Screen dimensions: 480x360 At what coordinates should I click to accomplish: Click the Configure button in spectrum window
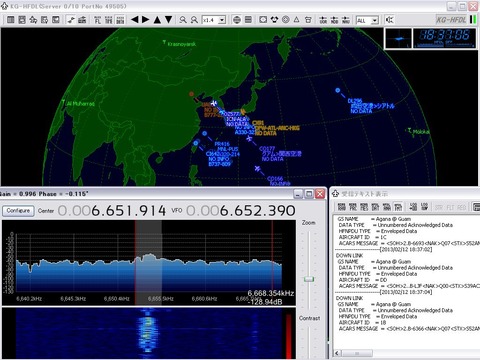click(x=18, y=211)
